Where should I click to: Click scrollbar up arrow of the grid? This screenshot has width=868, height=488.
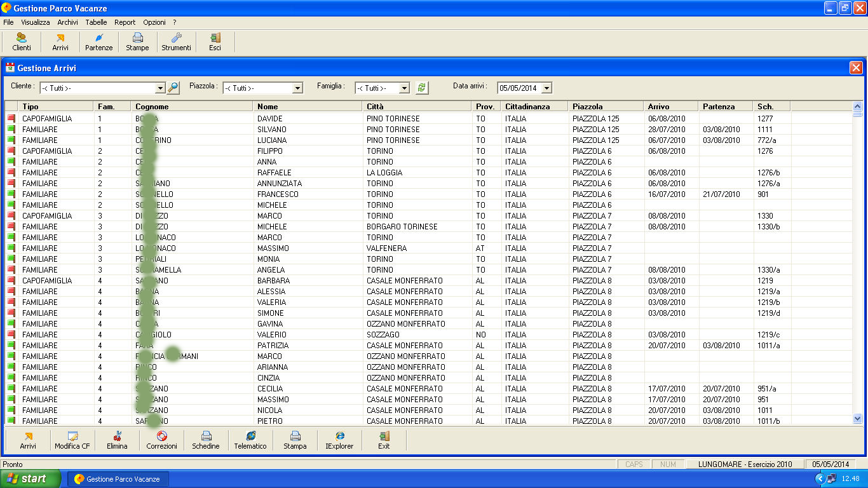click(x=857, y=107)
